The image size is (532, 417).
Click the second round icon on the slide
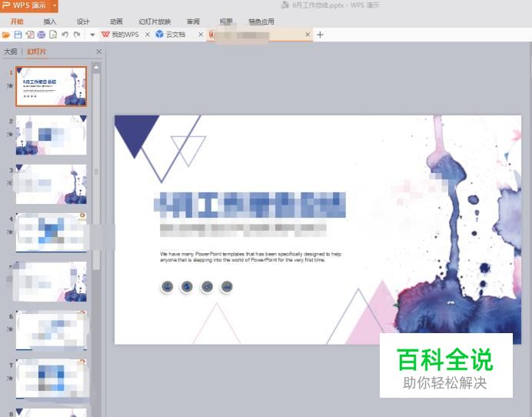click(x=187, y=287)
